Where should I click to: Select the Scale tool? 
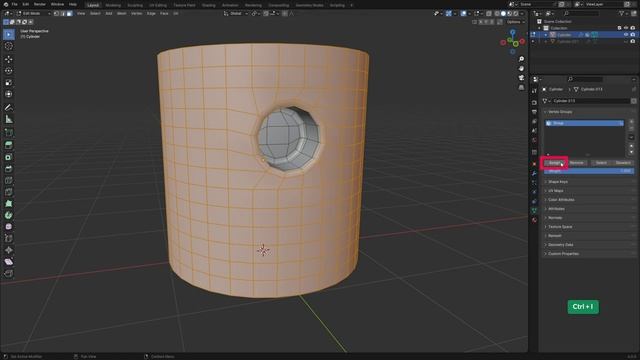(x=9, y=82)
